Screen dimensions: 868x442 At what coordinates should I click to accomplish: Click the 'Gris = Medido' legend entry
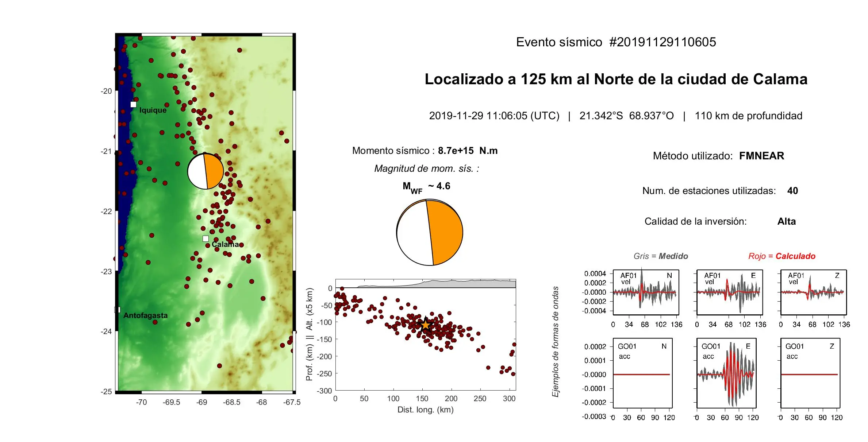click(x=661, y=256)
